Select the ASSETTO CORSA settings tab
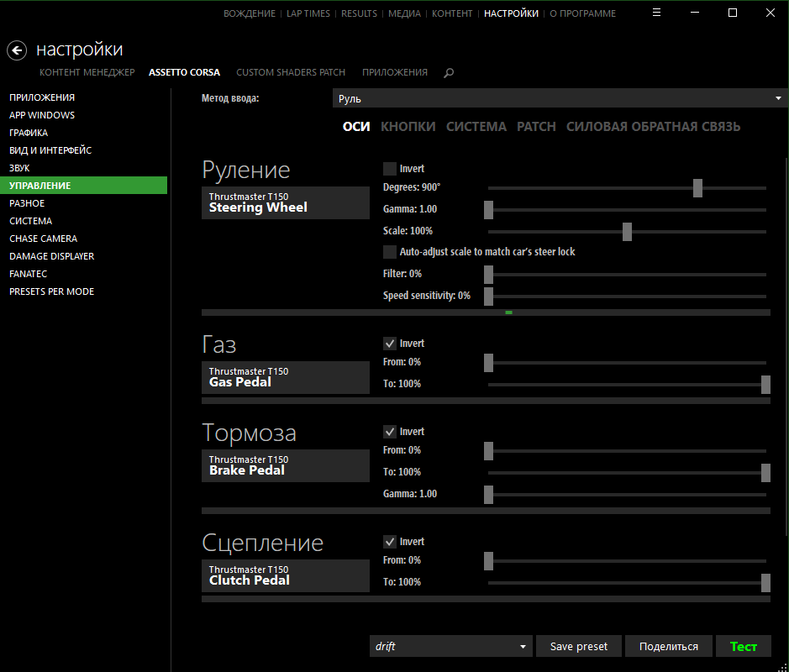The image size is (789, 672). 184,72
